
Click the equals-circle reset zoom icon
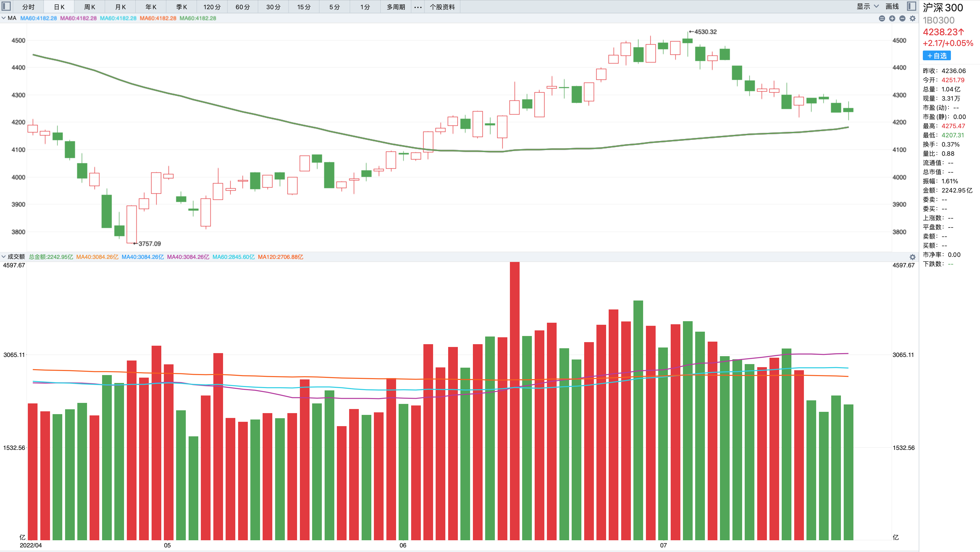click(x=882, y=18)
